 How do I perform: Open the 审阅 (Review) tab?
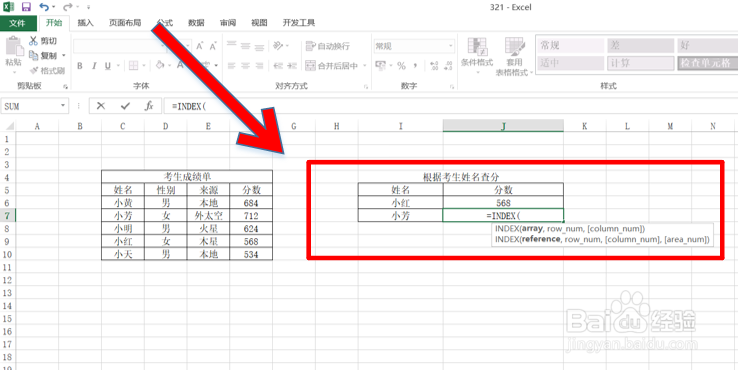pyautogui.click(x=228, y=23)
